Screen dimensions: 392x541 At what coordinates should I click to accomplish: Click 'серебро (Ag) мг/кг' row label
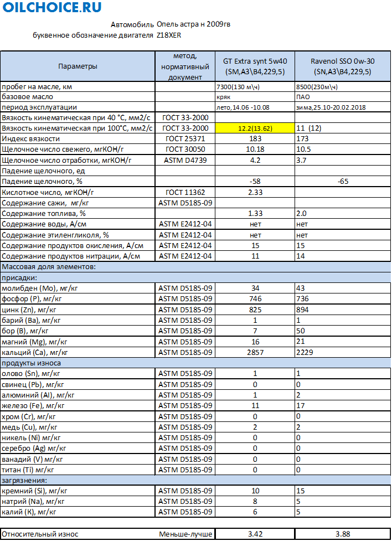point(34,448)
